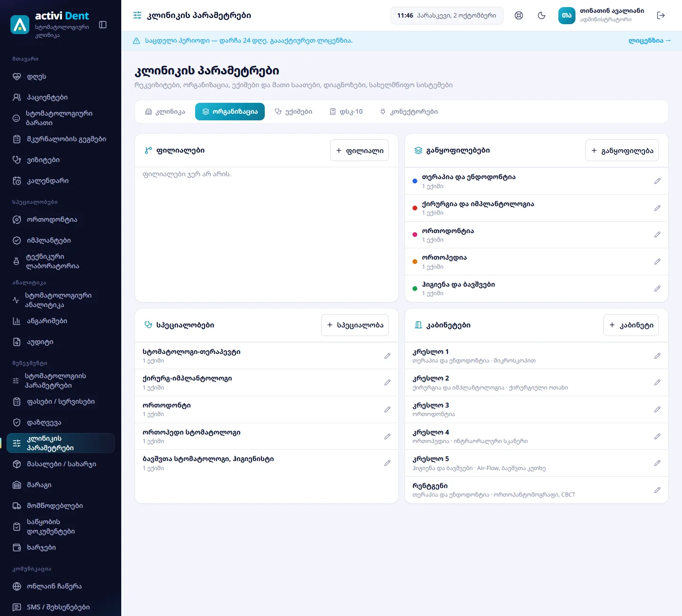Viewport: 682px width, 616px height.
Task: Edit the ორთოპედია department pencil icon
Action: [657, 262]
